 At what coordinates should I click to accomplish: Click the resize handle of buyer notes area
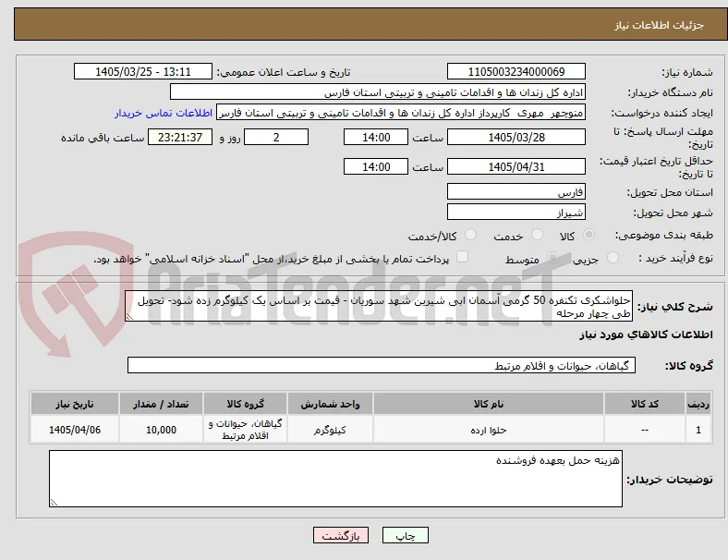click(x=54, y=503)
